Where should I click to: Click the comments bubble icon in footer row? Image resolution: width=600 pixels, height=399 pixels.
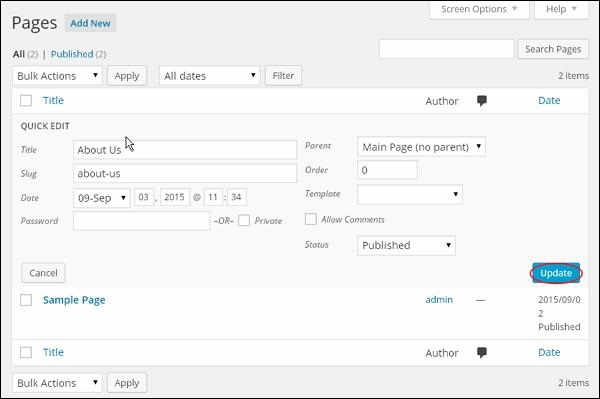(482, 352)
